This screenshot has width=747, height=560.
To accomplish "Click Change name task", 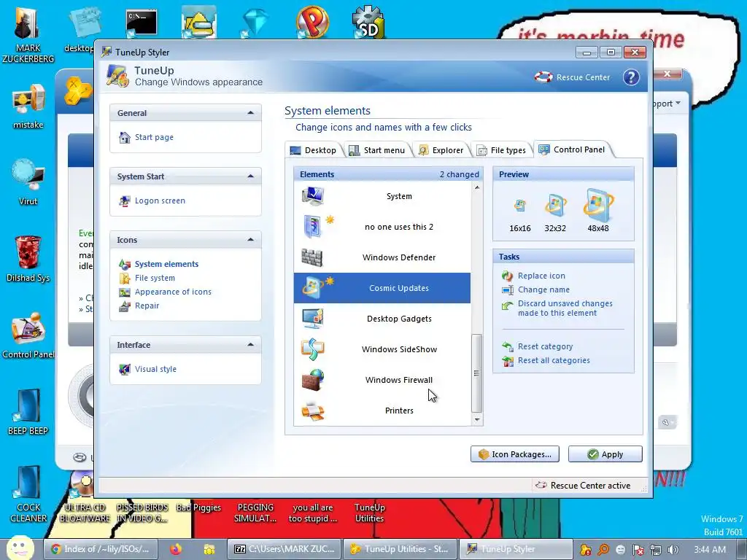I will (543, 289).
